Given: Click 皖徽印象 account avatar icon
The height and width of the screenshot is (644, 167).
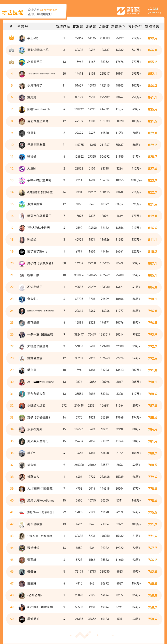Looking at the screenshot, I should point(22,275).
